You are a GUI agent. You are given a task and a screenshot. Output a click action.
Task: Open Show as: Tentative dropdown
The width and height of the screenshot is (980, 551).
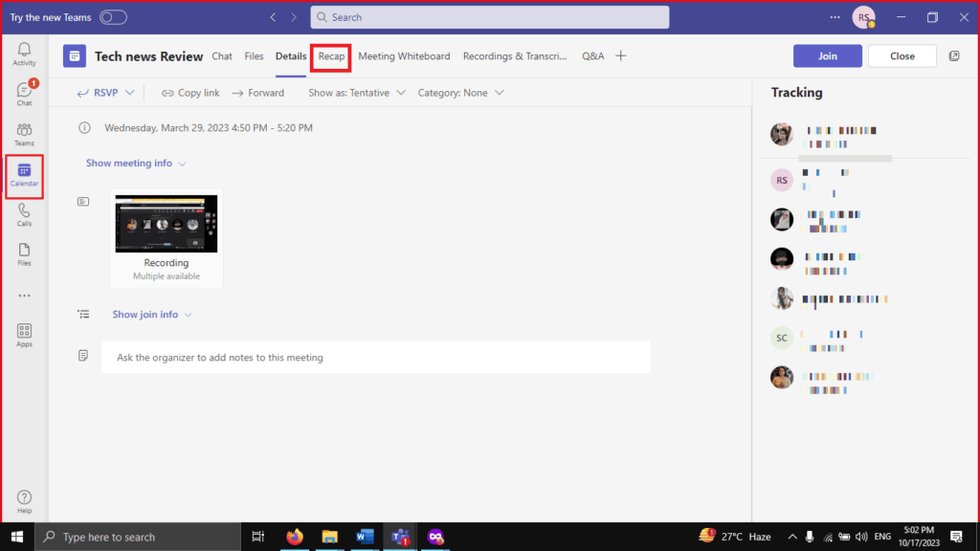click(357, 93)
